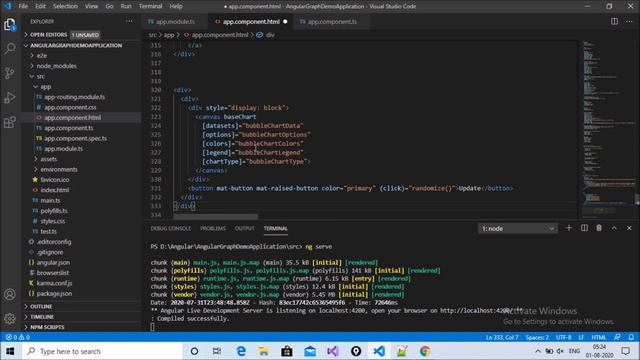640x360 pixels.
Task: Open Cortana circle icon on taskbar
Action: click(194, 351)
